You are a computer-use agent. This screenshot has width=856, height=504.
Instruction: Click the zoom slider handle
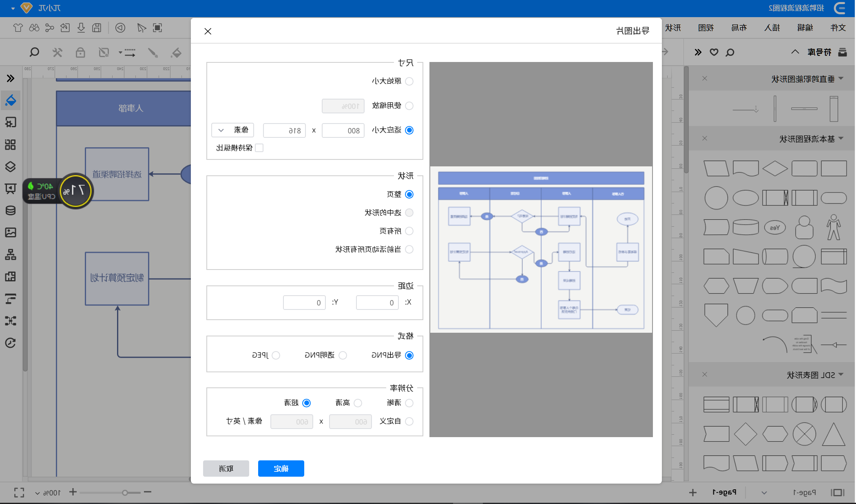[125, 493]
